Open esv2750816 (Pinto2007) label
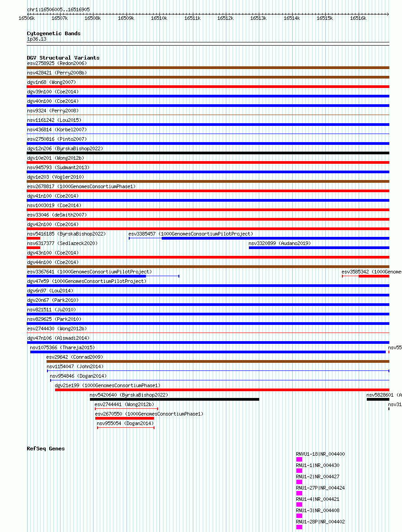402x532 pixels. coord(57,139)
